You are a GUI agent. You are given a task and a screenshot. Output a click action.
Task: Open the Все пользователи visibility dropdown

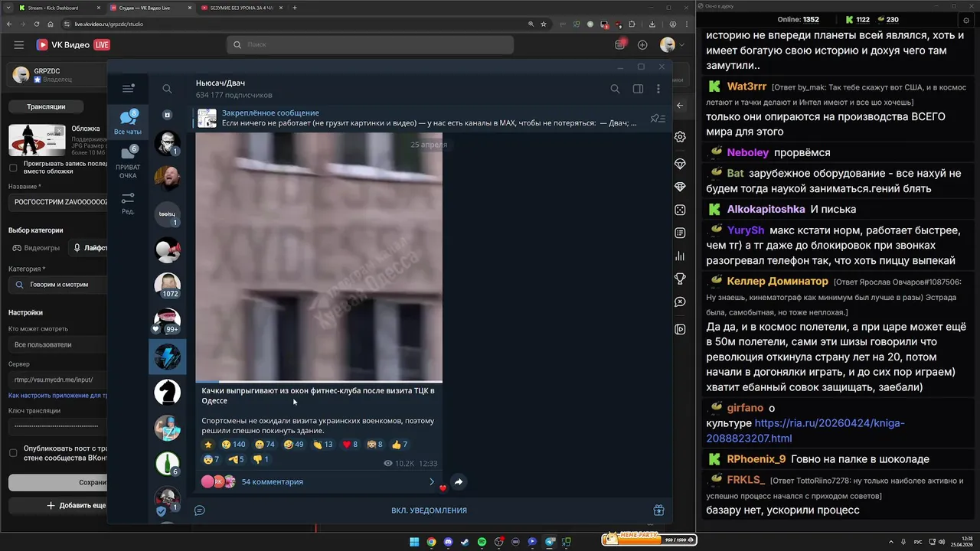click(x=58, y=344)
